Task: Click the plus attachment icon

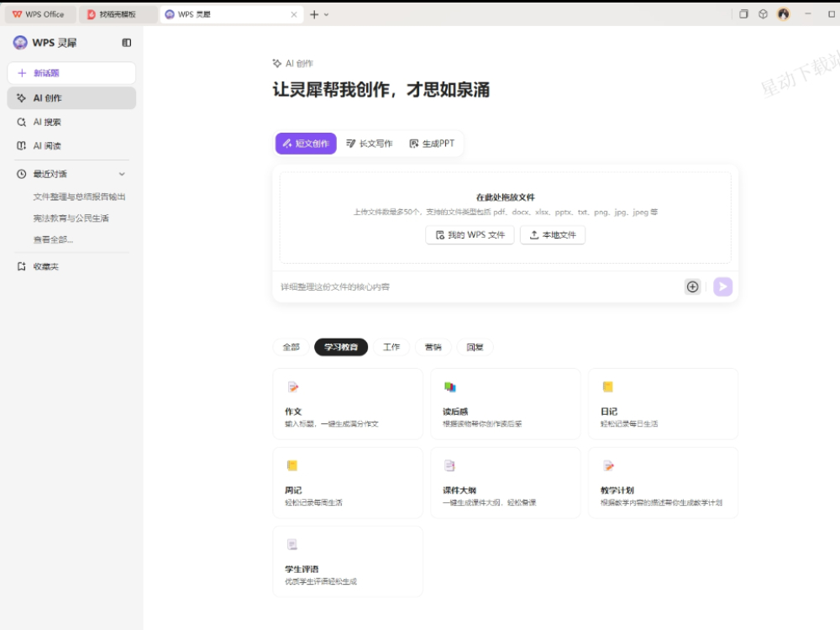Action: coord(693,286)
